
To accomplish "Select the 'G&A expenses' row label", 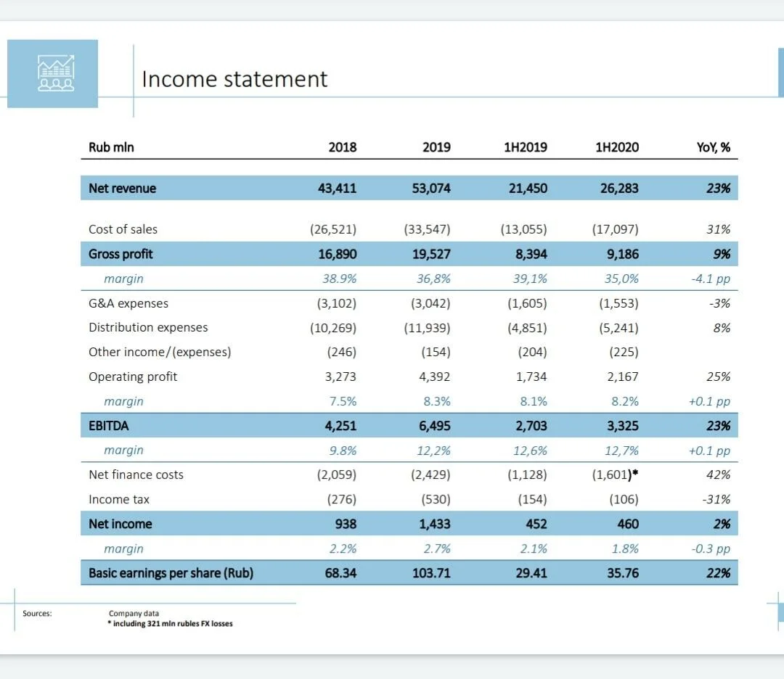I will (128, 303).
